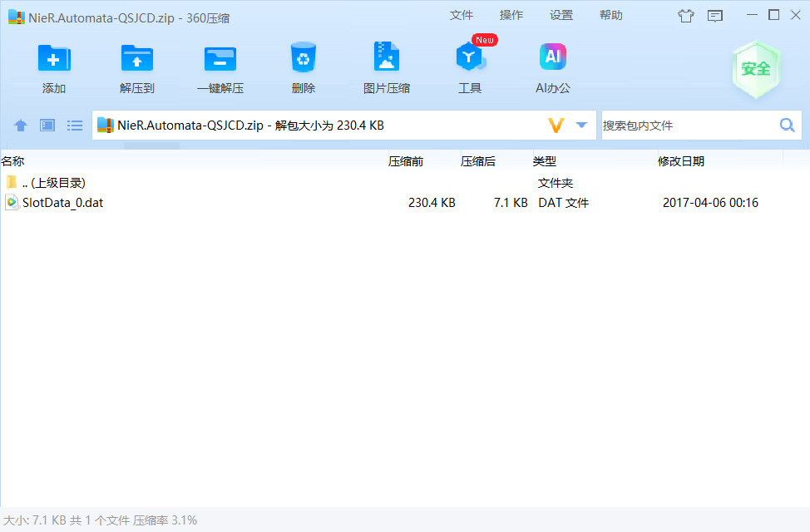Open the skin (shirt) icon in title bar
Screen dimensions: 810x532
coord(686,16)
